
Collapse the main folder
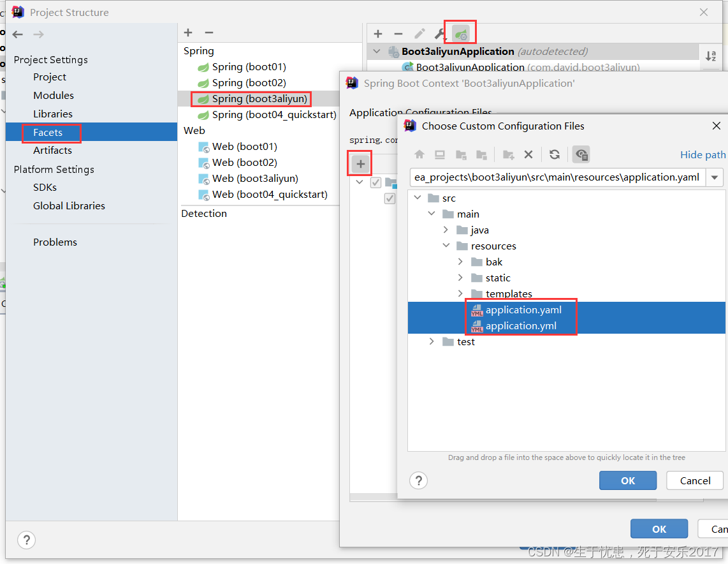tap(432, 214)
